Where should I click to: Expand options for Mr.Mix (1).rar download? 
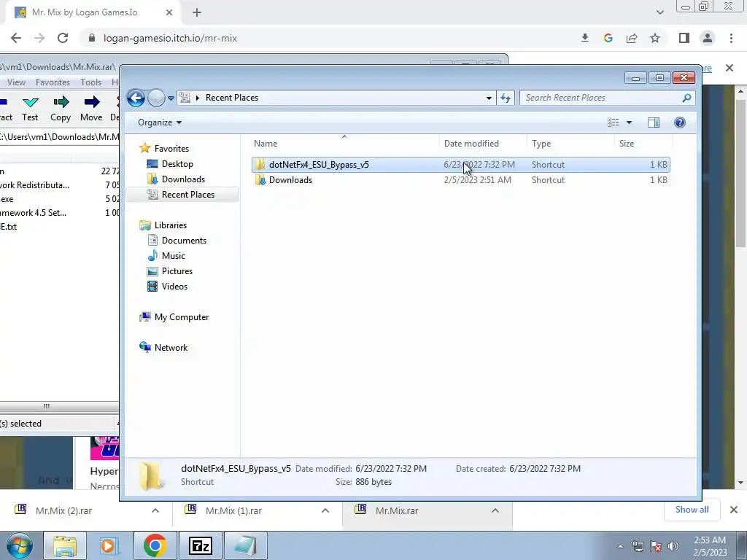(325, 510)
